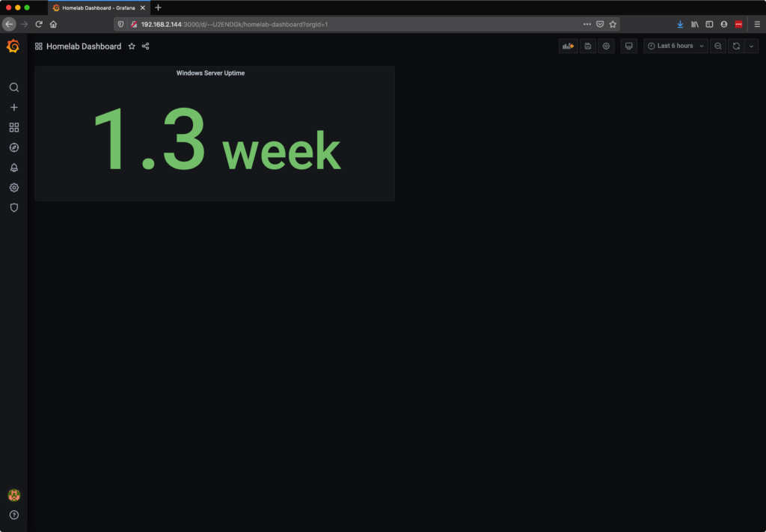Bookmark this page with the star
This screenshot has width=766, height=532.
613,24
